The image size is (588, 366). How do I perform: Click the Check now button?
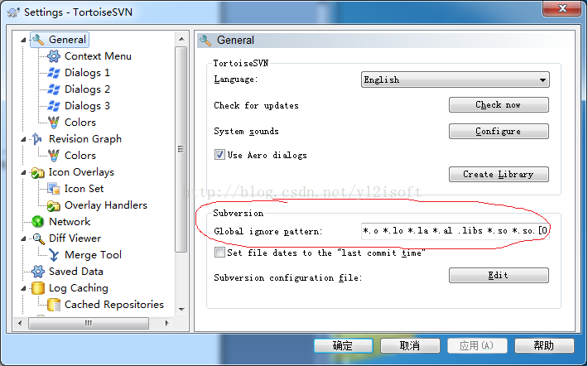[499, 104]
